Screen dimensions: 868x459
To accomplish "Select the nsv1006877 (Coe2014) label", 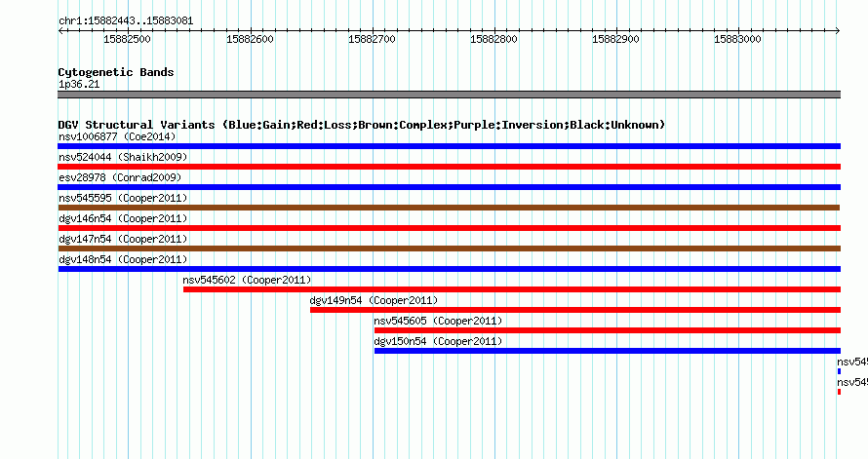I will (x=117, y=136).
